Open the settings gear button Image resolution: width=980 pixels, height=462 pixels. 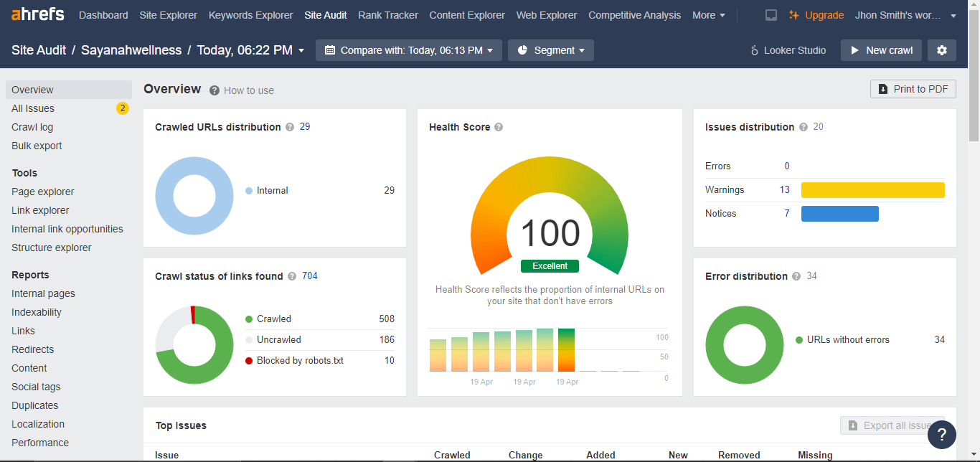(942, 50)
